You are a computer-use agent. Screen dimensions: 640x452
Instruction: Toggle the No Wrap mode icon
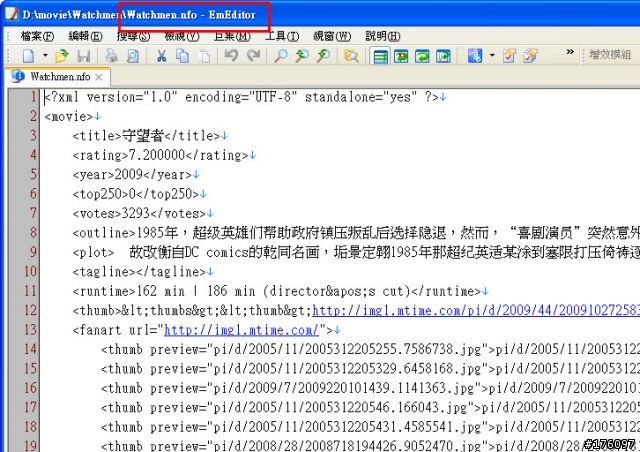[x=380, y=56]
